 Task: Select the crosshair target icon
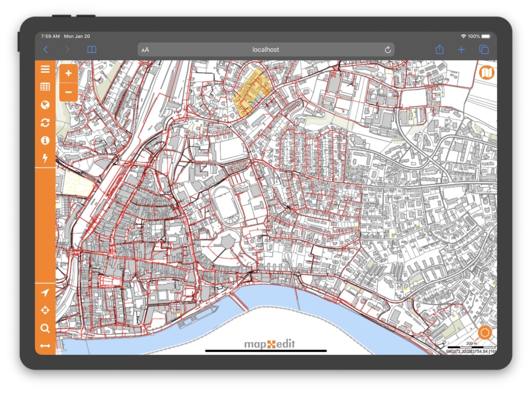[x=45, y=310]
